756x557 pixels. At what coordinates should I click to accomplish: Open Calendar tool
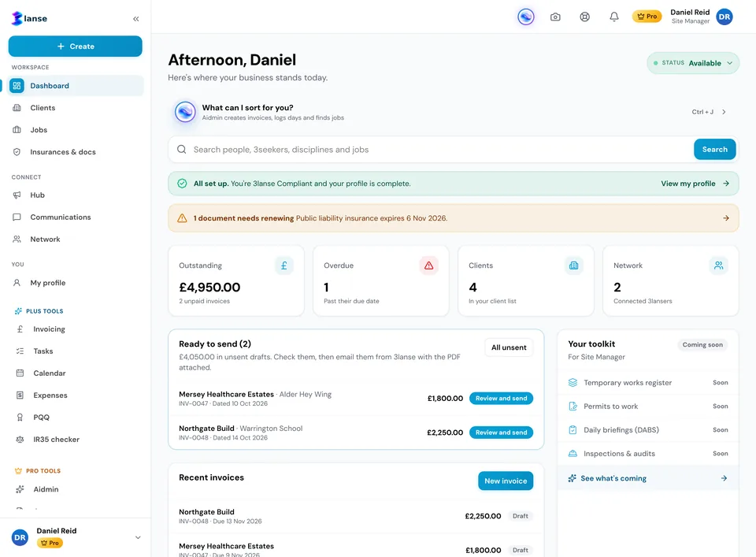[x=76, y=373]
